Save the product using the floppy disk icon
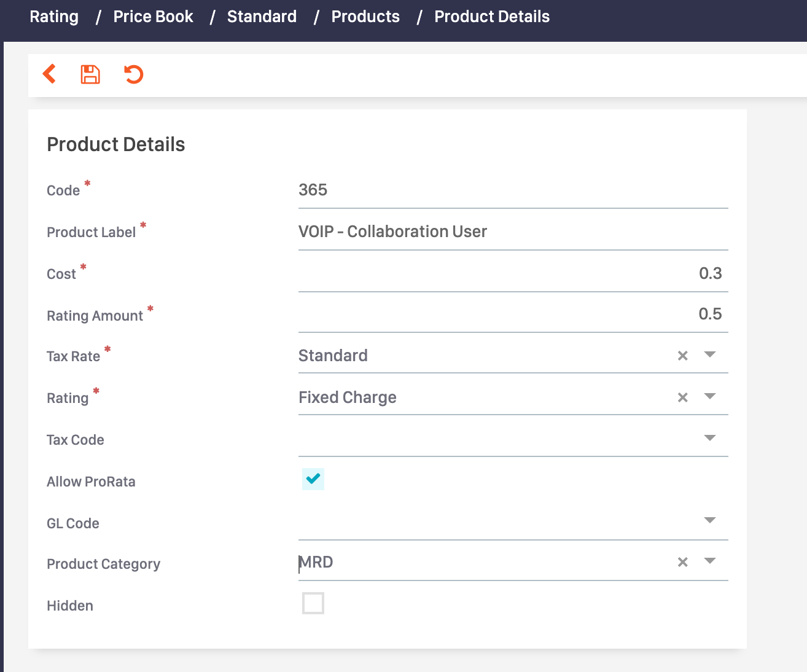 pyautogui.click(x=90, y=74)
